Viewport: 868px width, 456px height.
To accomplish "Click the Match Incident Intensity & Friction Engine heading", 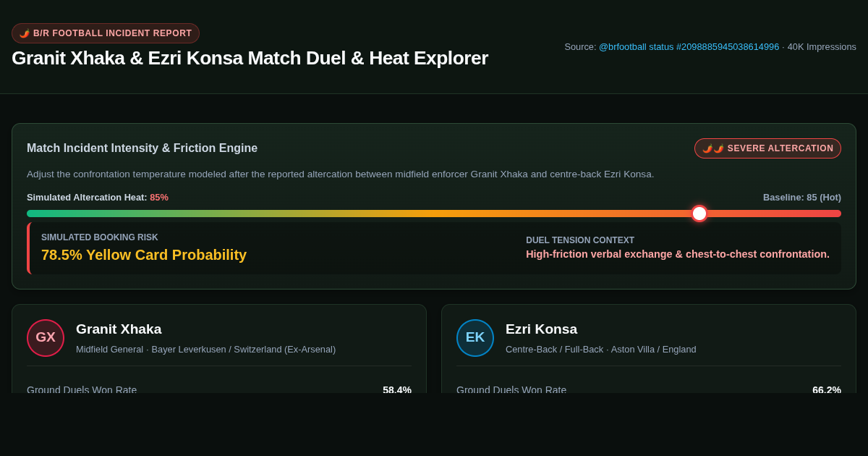I will click(x=142, y=148).
